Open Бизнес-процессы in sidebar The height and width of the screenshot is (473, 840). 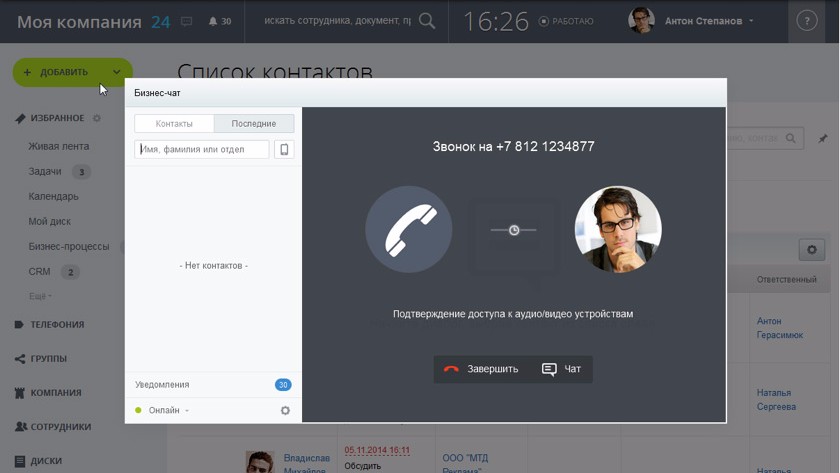pyautogui.click(x=69, y=246)
